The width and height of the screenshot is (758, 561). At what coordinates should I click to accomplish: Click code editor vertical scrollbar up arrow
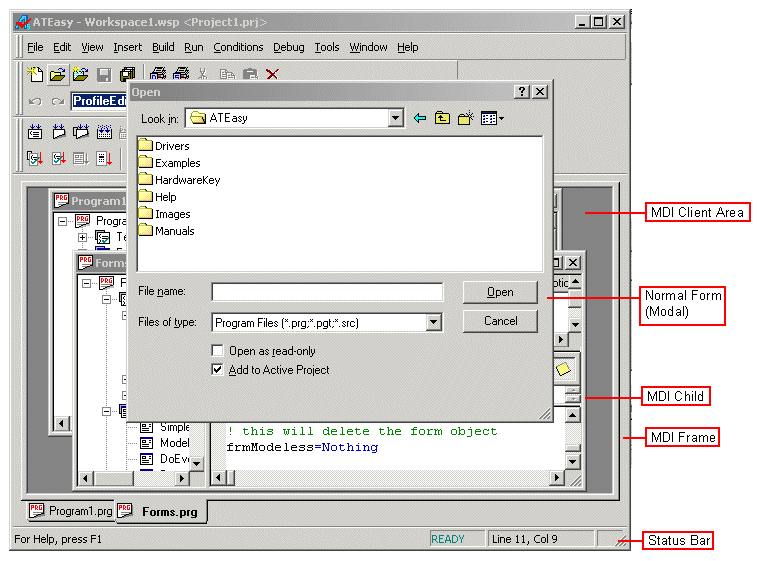pos(573,415)
